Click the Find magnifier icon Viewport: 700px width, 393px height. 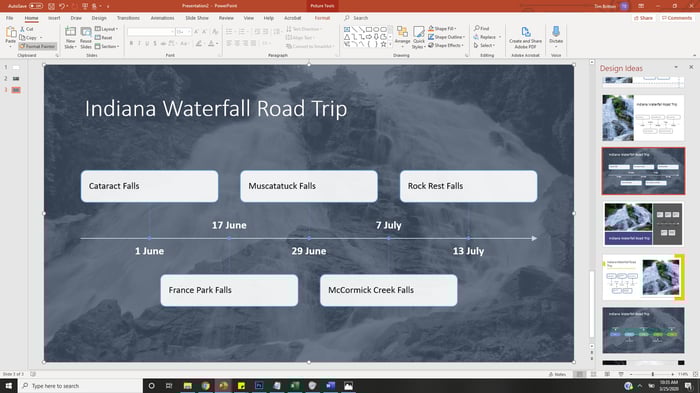coord(477,28)
